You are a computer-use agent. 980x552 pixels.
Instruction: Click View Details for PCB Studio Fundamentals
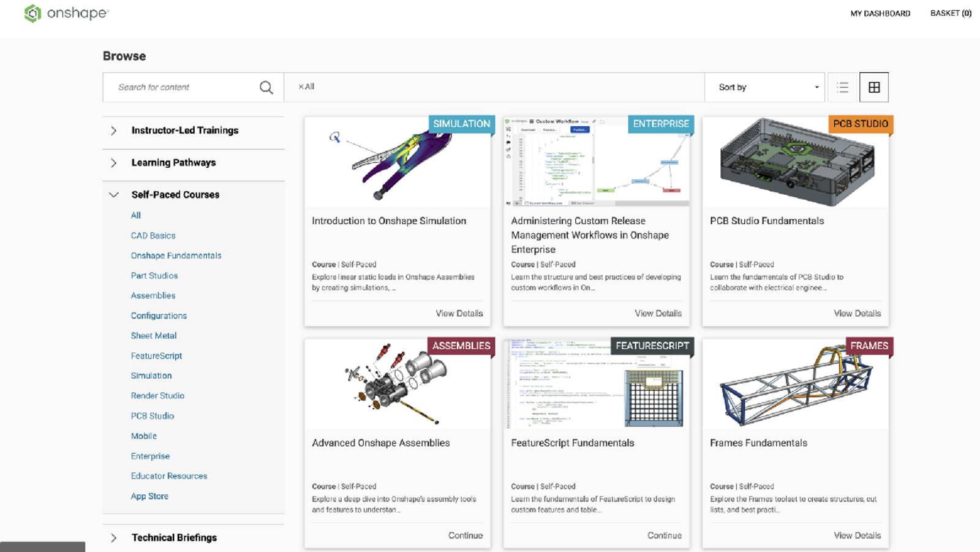[857, 314]
